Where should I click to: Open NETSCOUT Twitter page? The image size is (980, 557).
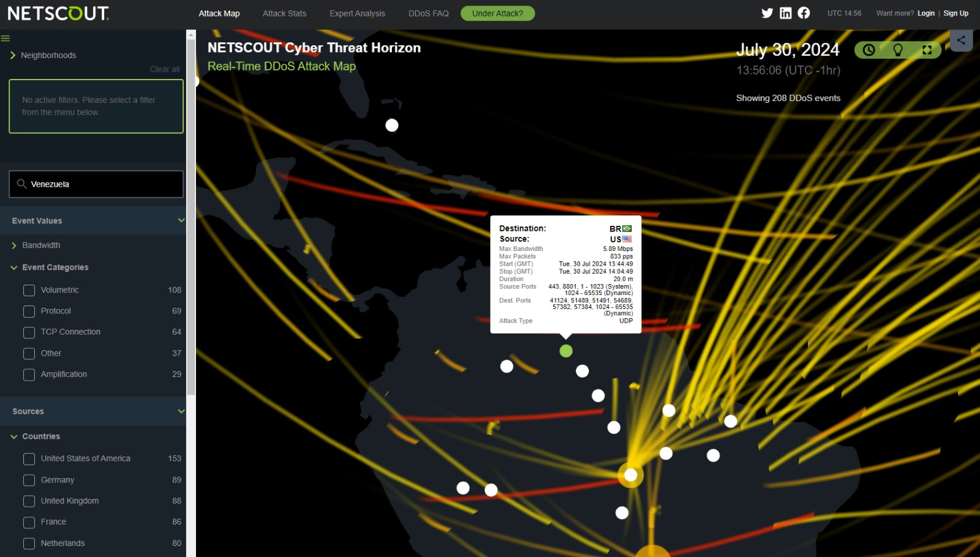tap(767, 13)
